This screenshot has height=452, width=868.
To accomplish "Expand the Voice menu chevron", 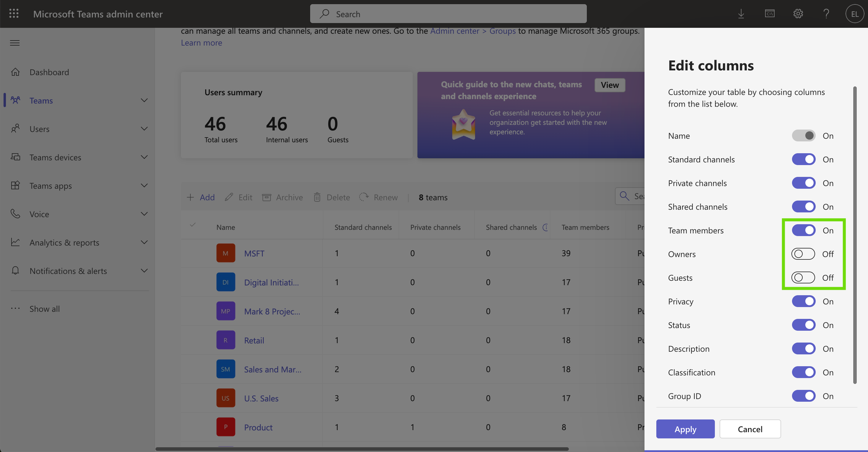I will (144, 214).
